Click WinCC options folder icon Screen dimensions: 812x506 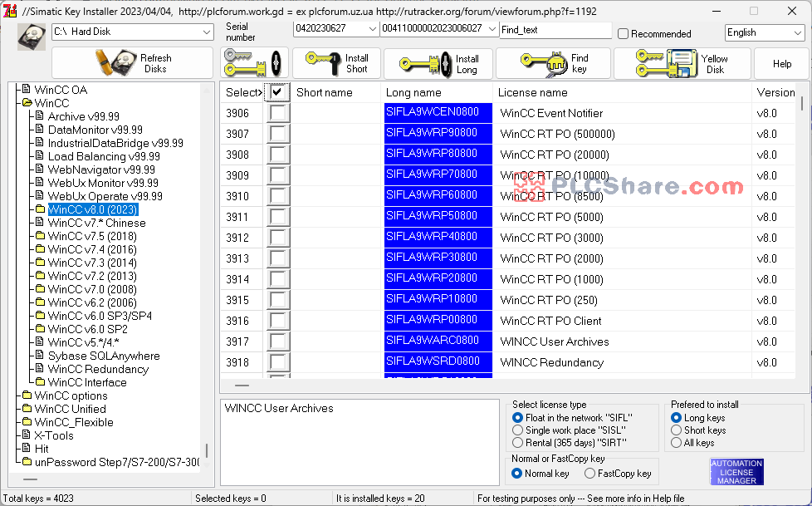tap(27, 395)
